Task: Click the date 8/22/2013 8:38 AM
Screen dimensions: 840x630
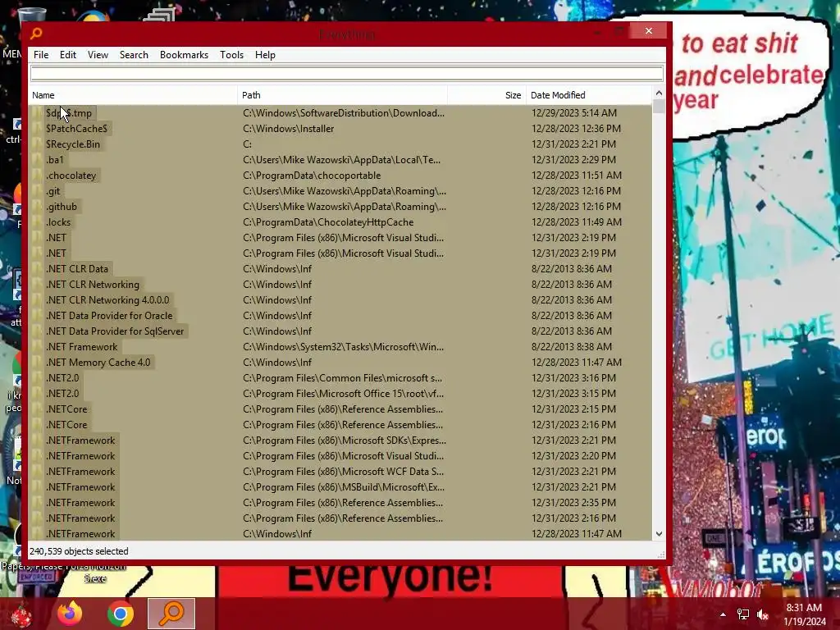Action: coord(571,347)
